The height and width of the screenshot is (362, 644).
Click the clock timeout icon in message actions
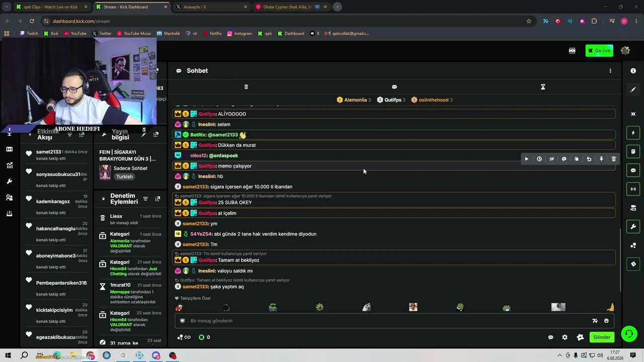click(539, 159)
